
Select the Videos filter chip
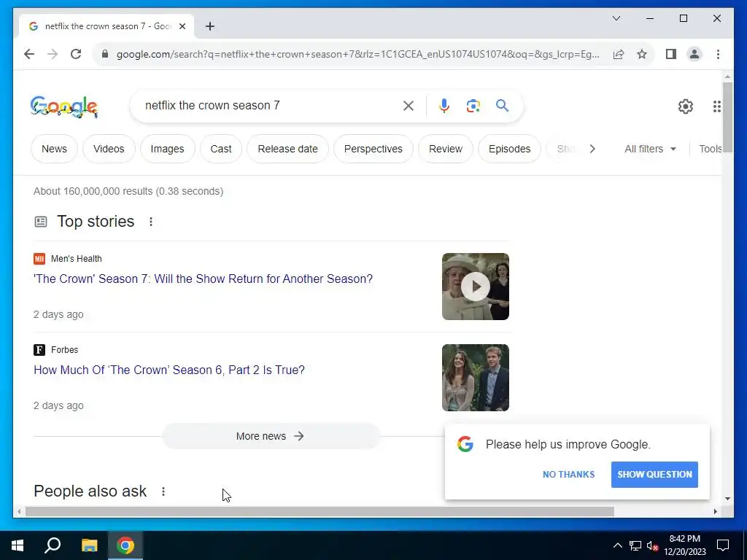pos(109,149)
